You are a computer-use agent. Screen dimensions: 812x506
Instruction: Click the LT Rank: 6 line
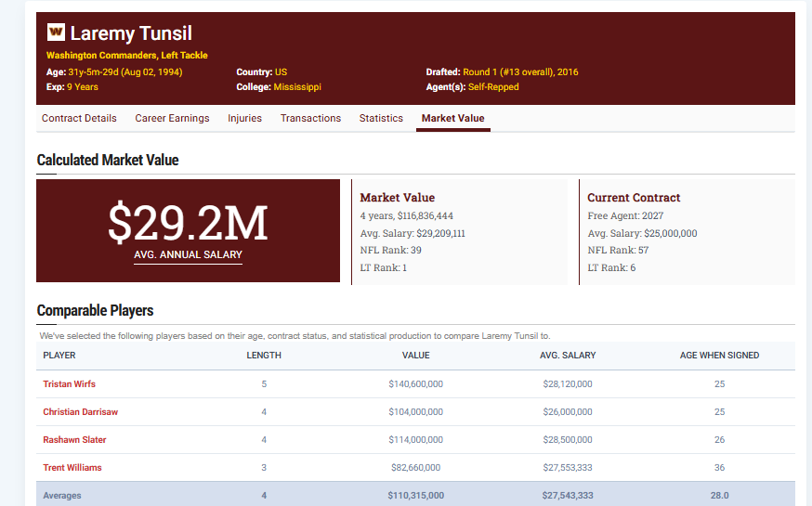611,268
